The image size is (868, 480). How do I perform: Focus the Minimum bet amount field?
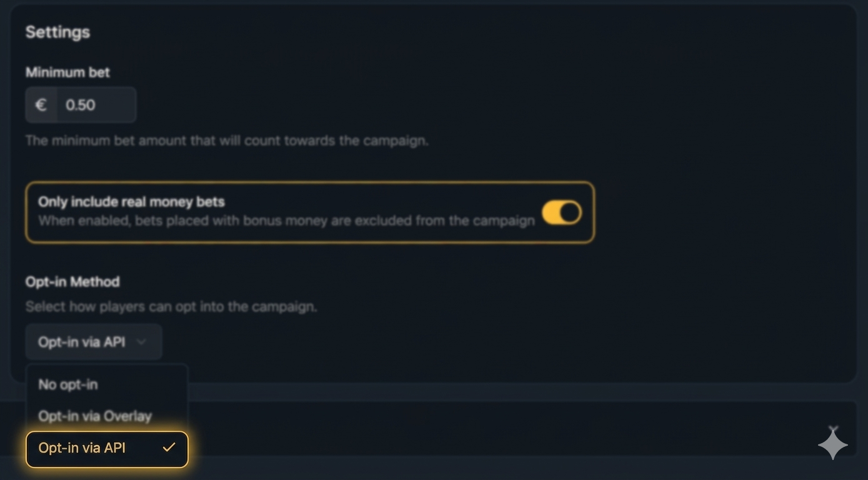(x=96, y=105)
